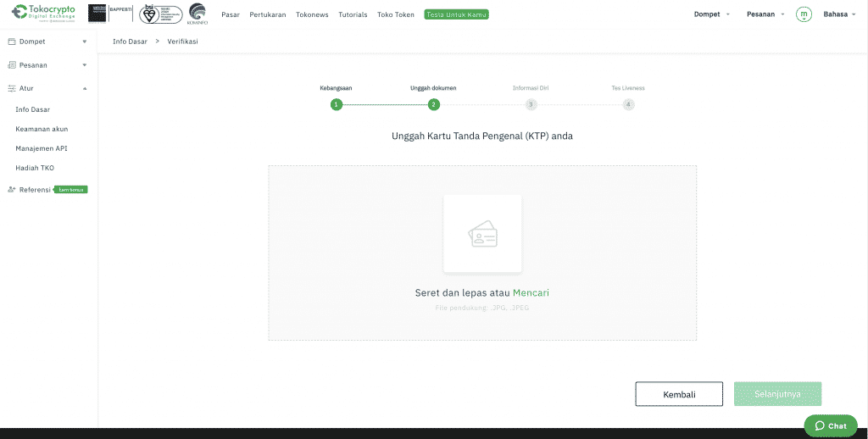Click the Atur settings sliders icon
868x439 pixels.
pos(12,88)
